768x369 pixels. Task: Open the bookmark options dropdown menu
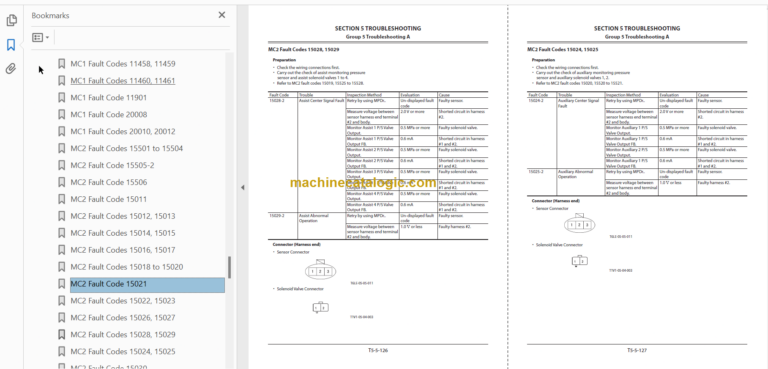[x=40, y=37]
